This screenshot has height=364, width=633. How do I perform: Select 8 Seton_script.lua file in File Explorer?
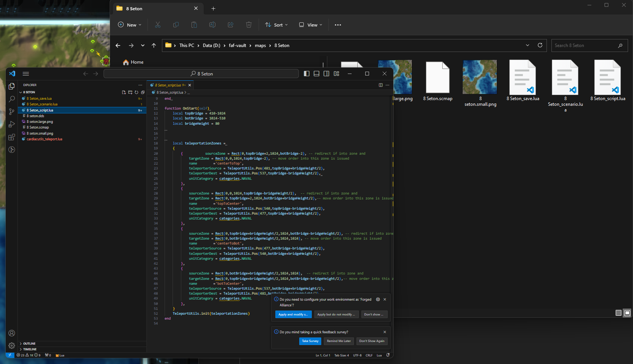tap(608, 81)
